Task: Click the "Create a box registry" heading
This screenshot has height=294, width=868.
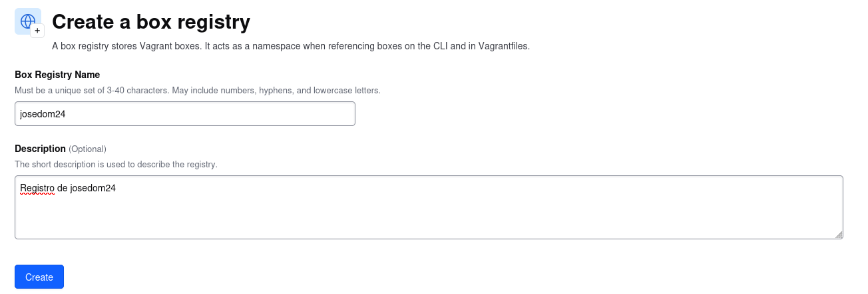Action: (x=151, y=22)
